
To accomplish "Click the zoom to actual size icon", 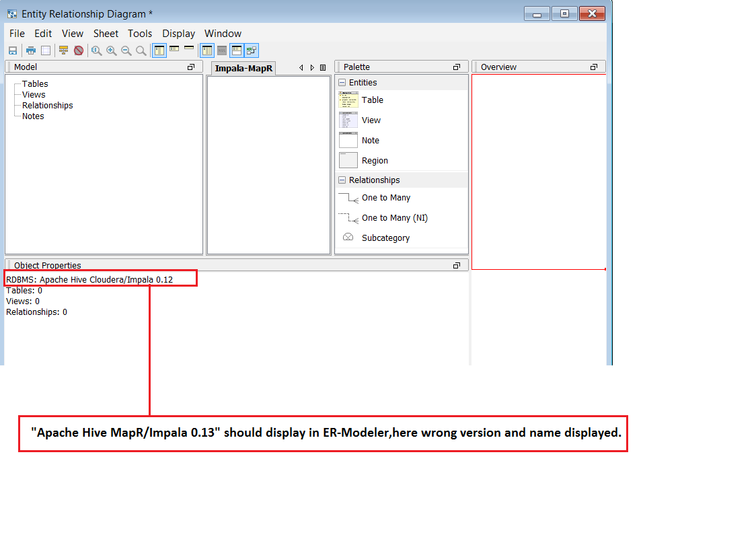I will [96, 50].
